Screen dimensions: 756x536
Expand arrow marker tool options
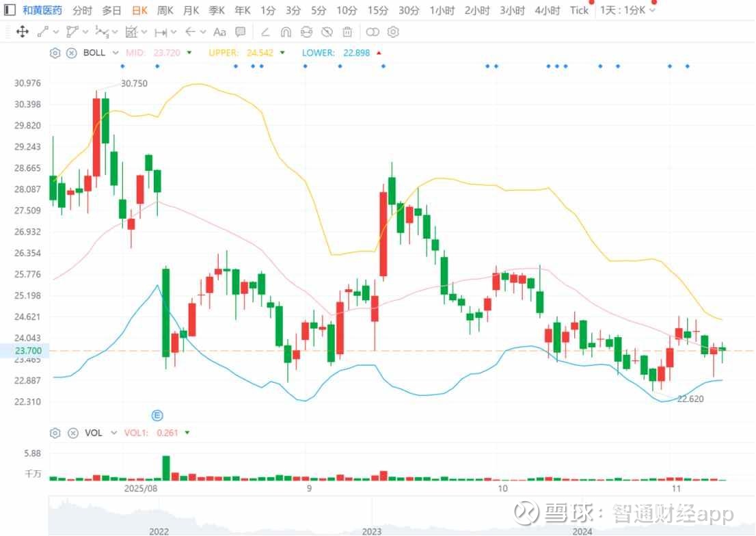203,32
